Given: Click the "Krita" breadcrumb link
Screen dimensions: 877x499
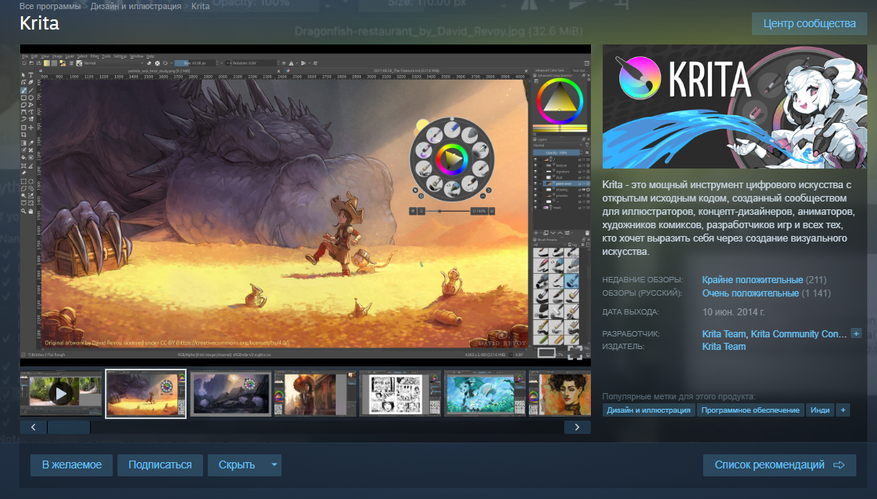Looking at the screenshot, I should tap(200, 6).
